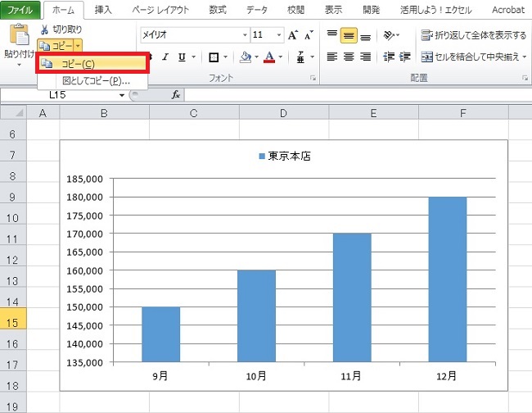Click 折り返して全体を表示する wrap text button
Screen dimensions: 532x413
tap(474, 35)
